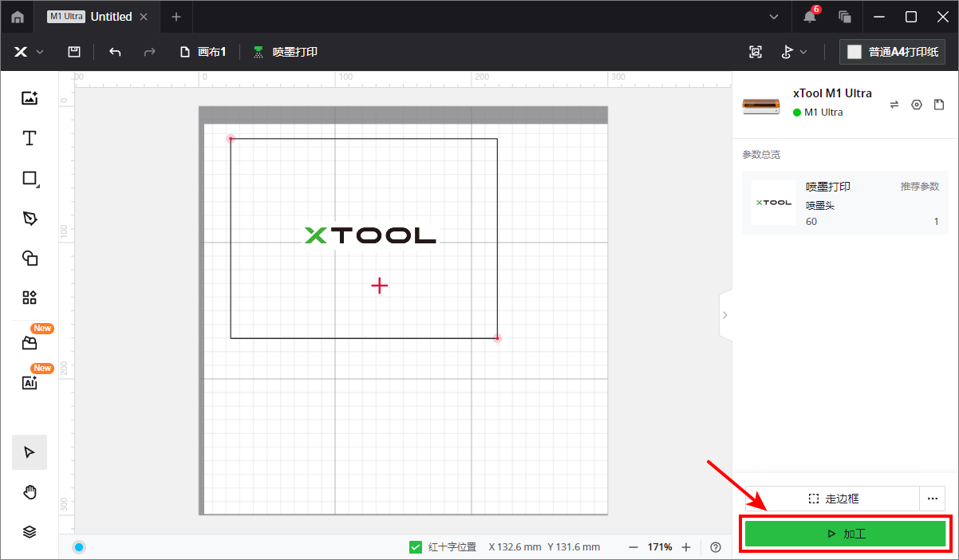959x560 pixels.
Task: Redo the last undone action
Action: pos(149,52)
